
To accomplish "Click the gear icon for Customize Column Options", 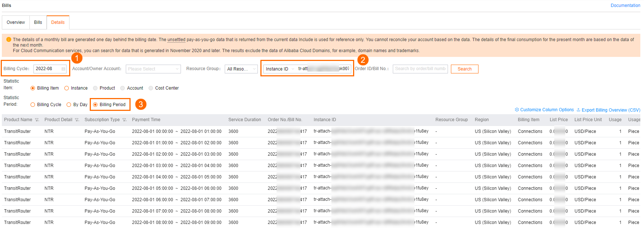I will pyautogui.click(x=517, y=110).
